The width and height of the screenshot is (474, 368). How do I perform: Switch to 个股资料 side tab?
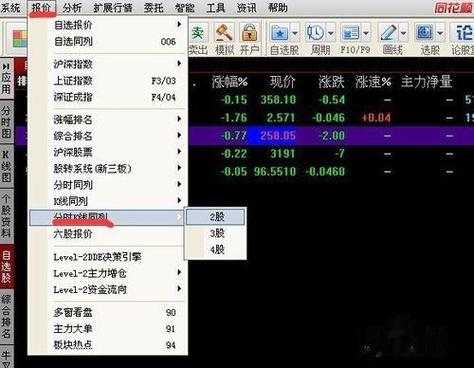(x=6, y=216)
